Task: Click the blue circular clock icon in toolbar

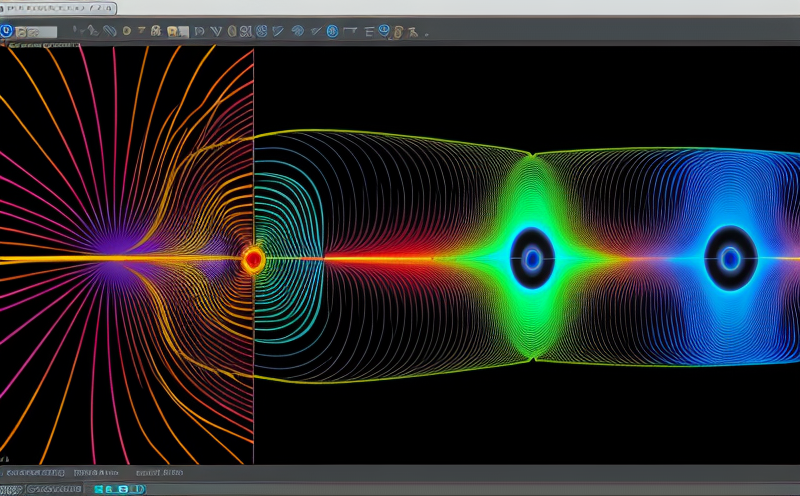Action: point(6,32)
